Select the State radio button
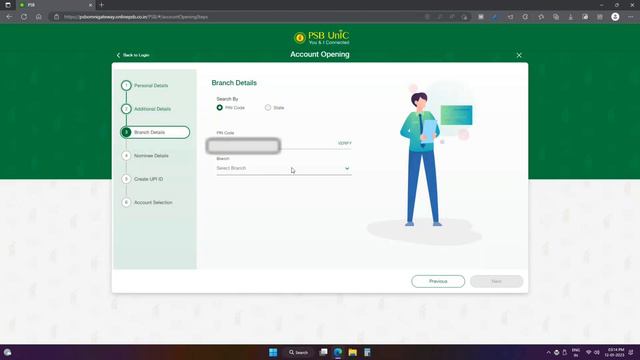 click(268, 107)
